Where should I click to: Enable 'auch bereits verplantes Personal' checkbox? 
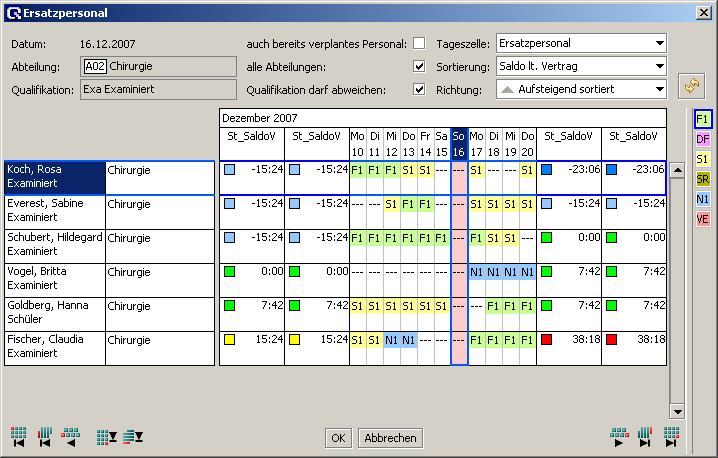419,43
